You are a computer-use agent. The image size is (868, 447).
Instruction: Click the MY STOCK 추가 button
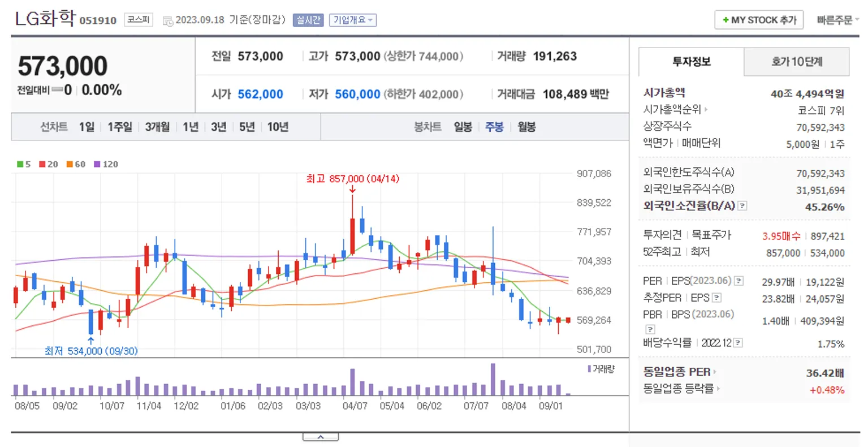click(759, 20)
